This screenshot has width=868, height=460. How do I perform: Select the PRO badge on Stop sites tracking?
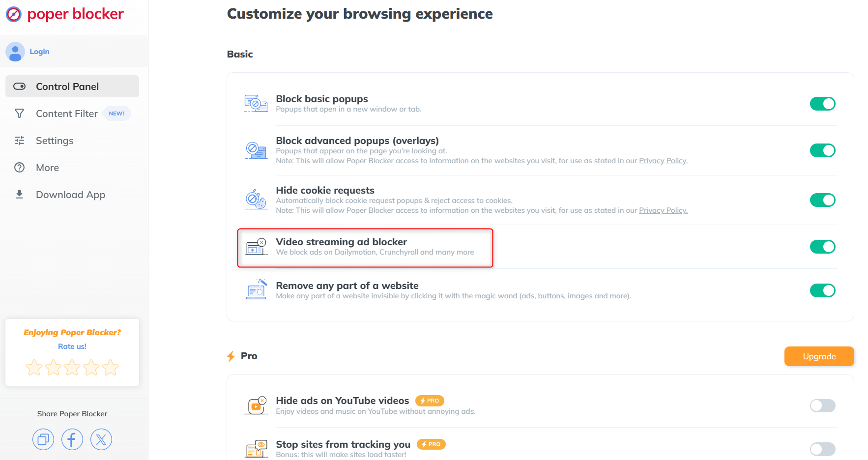(x=431, y=444)
